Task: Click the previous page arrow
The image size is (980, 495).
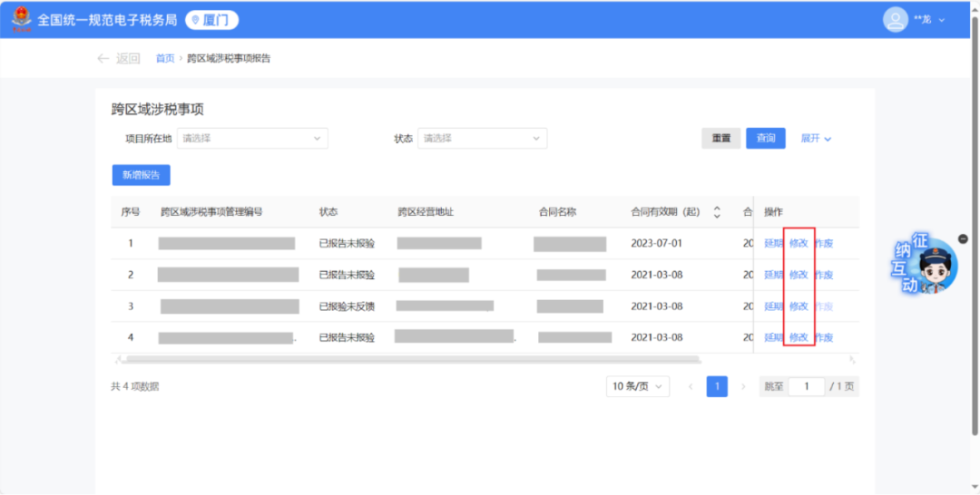Action: click(x=691, y=386)
